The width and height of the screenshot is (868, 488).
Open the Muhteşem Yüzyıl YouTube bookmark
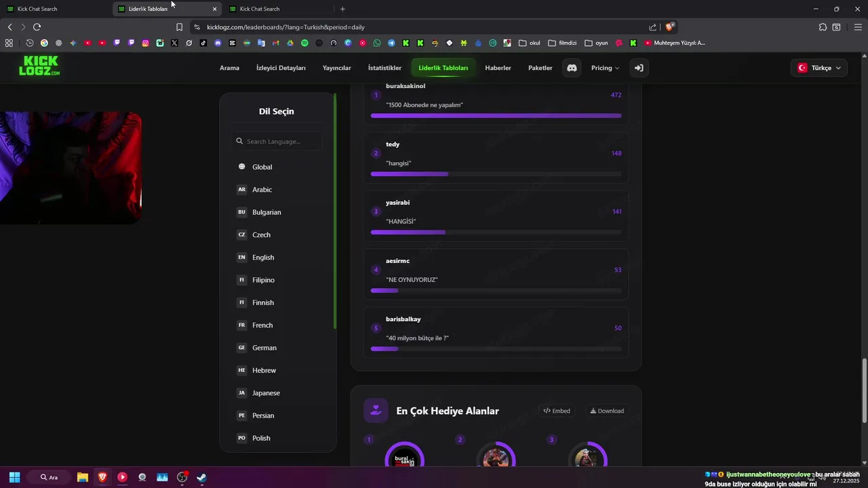click(x=675, y=43)
